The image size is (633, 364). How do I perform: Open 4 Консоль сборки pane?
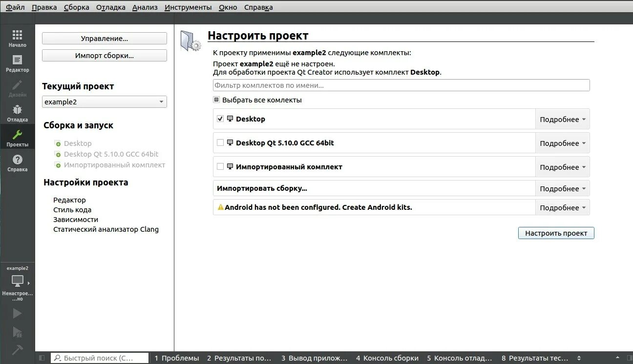[x=387, y=358]
